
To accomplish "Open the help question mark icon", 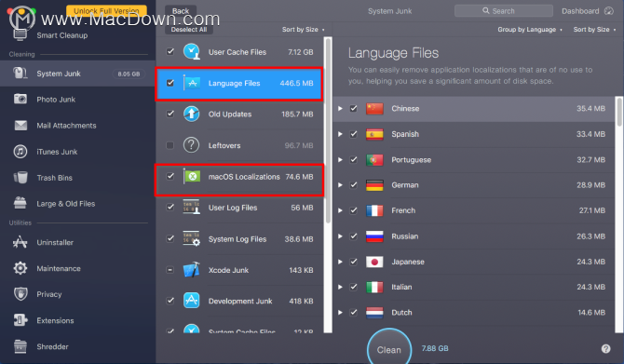I will (605, 349).
